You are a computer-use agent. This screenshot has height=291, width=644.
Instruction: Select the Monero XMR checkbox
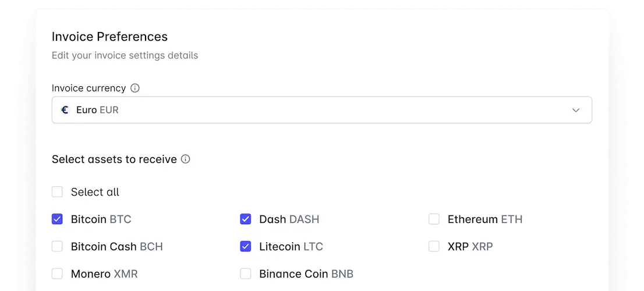(x=57, y=274)
